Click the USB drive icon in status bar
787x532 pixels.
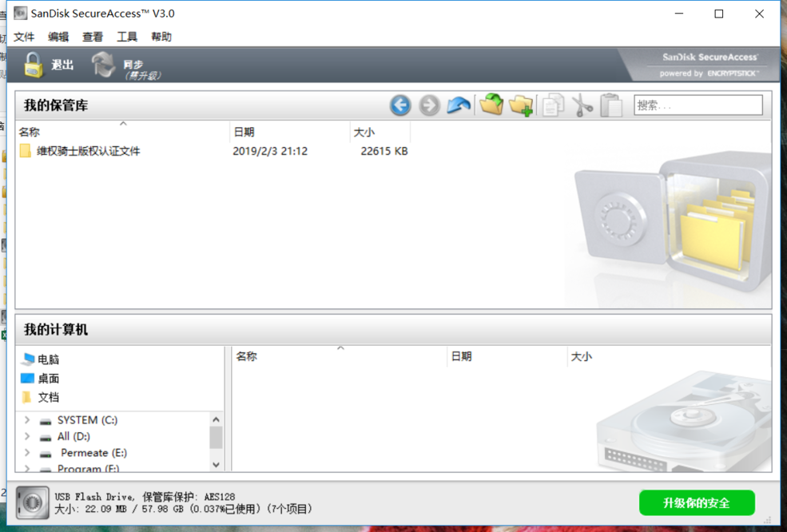[x=32, y=502]
